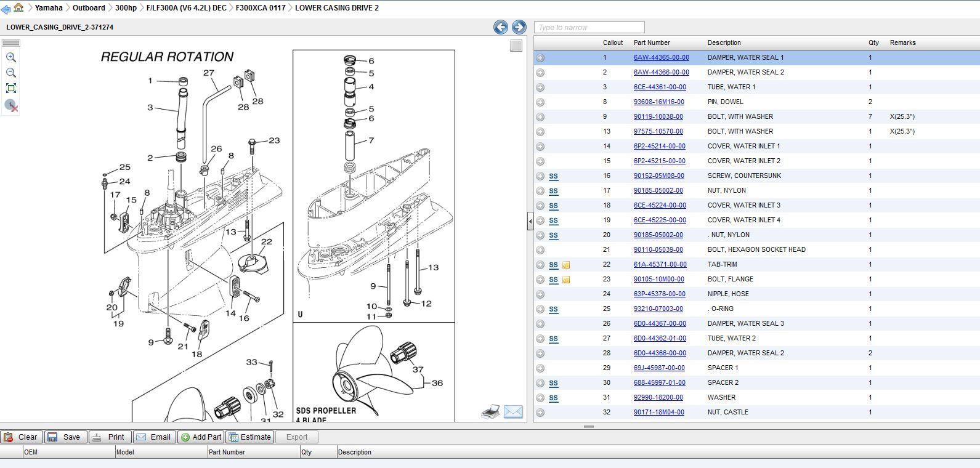Click the Email button in bottom toolbar
The height and width of the screenshot is (468, 980).
[154, 437]
